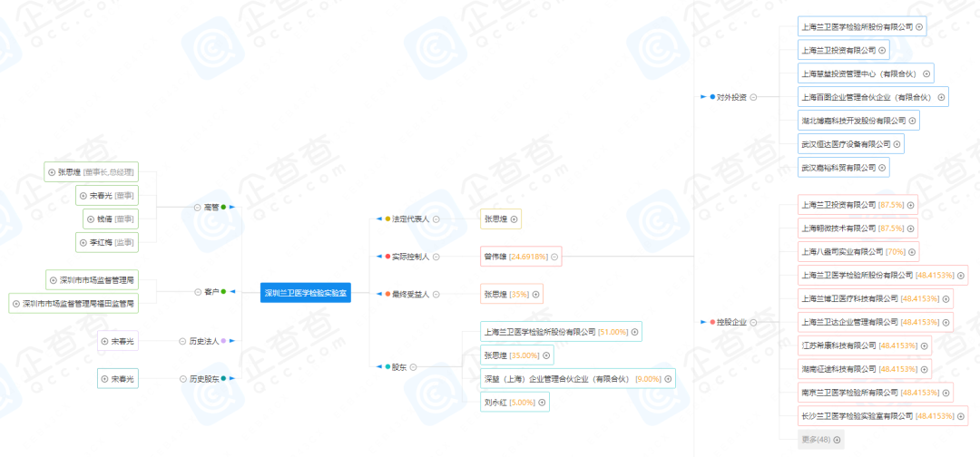Click blue arrow beside 高管 label
This screenshot has height=457, width=980.
(x=231, y=207)
